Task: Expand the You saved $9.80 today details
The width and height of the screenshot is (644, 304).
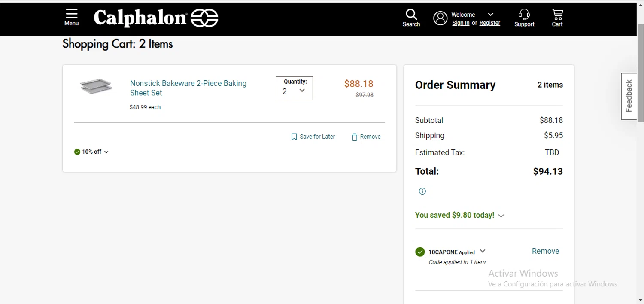Action: pyautogui.click(x=501, y=216)
